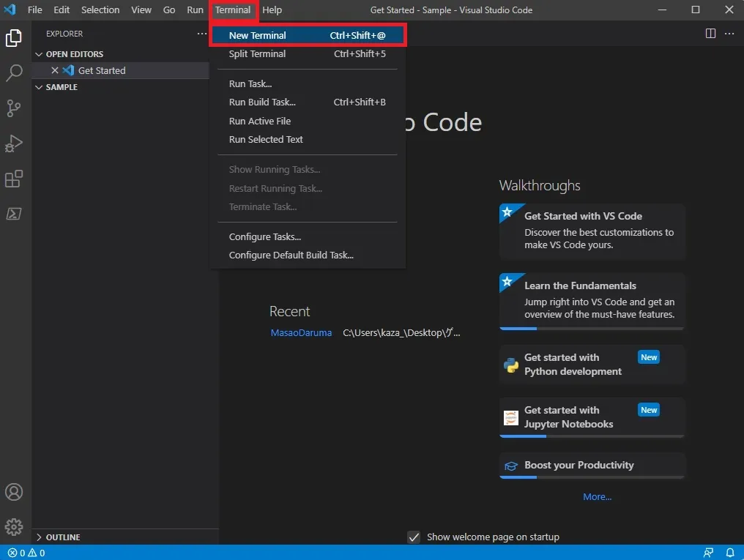Open the Run and Debug view icon
This screenshot has width=744, height=560.
click(14, 143)
